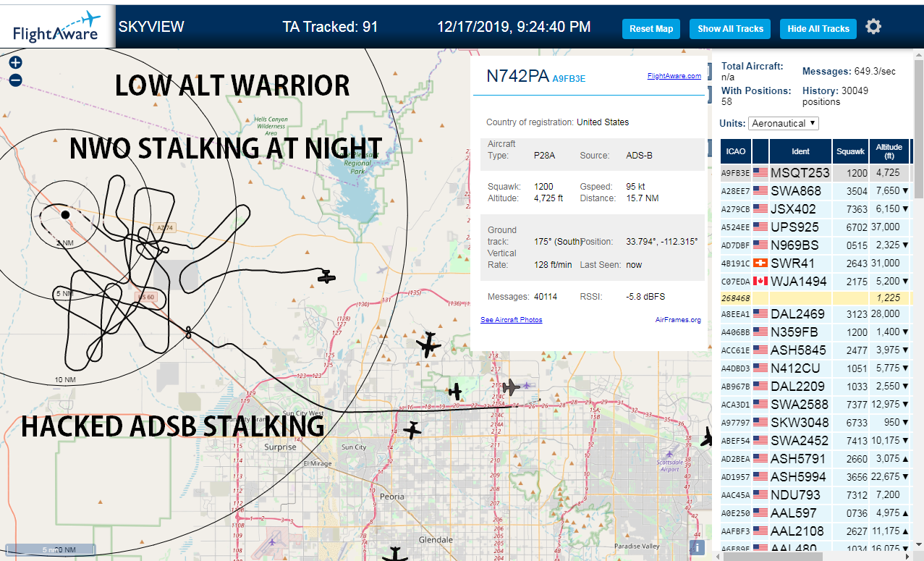
Task: Click the US flag in the UPS925 row
Action: [x=760, y=227]
